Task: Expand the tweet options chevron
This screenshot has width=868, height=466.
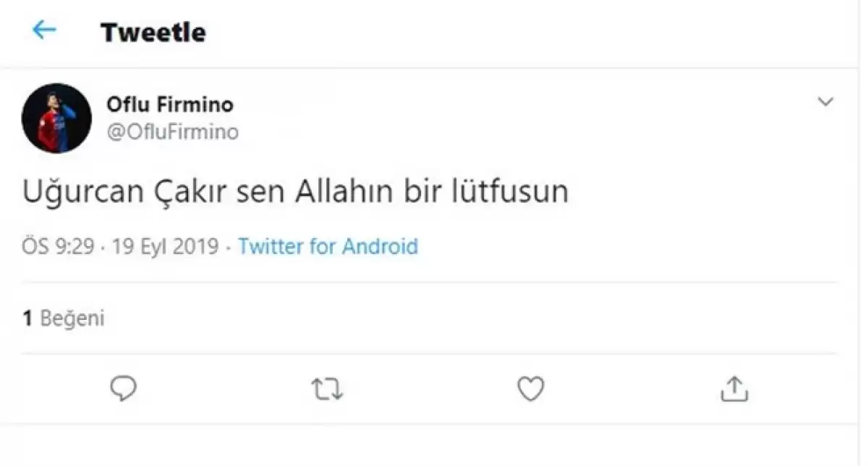Action: click(825, 102)
